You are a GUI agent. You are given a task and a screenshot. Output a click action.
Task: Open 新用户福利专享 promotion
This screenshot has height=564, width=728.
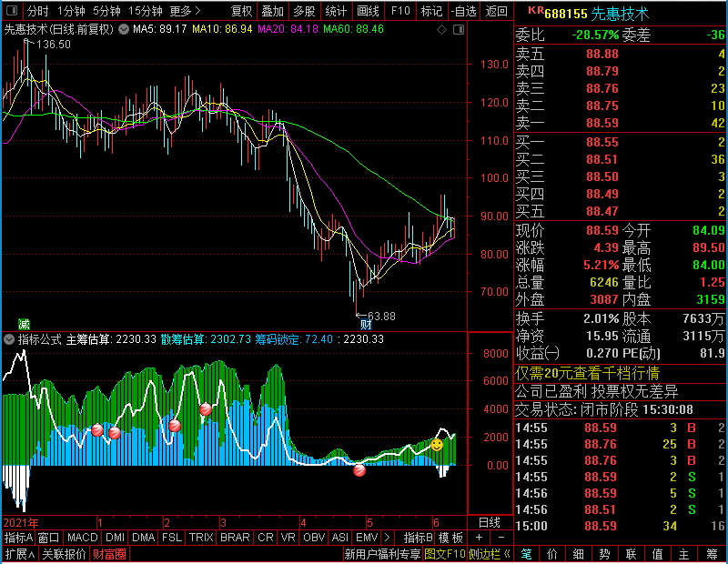click(382, 554)
